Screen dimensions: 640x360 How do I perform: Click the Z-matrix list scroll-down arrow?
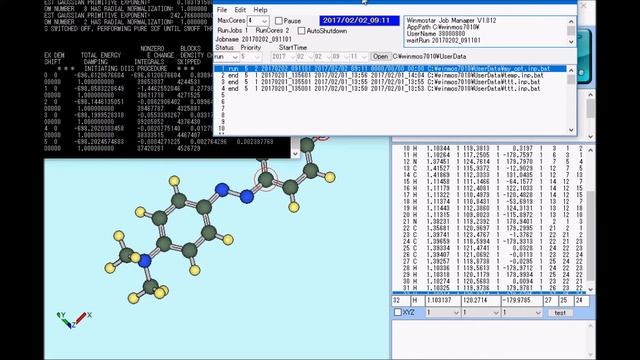tap(591, 289)
